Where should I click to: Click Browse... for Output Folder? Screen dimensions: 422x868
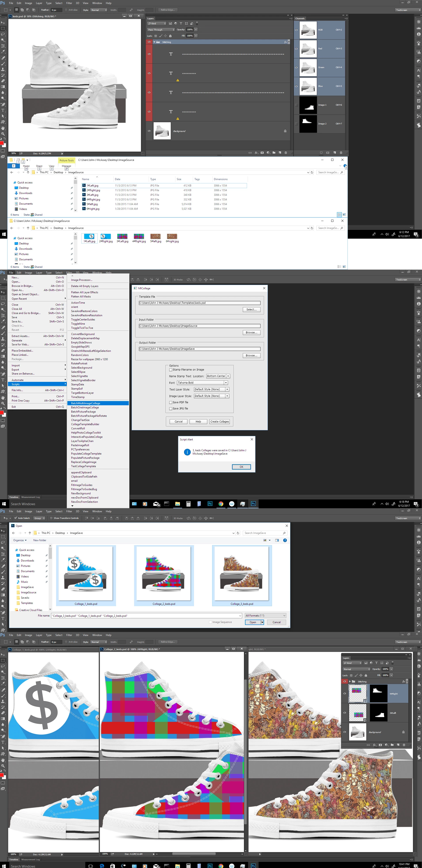click(x=251, y=356)
